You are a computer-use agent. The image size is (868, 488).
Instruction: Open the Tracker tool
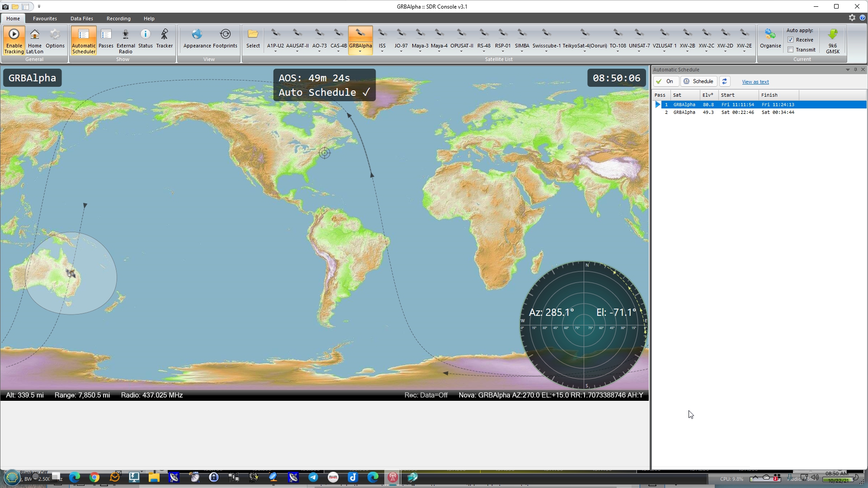(165, 39)
